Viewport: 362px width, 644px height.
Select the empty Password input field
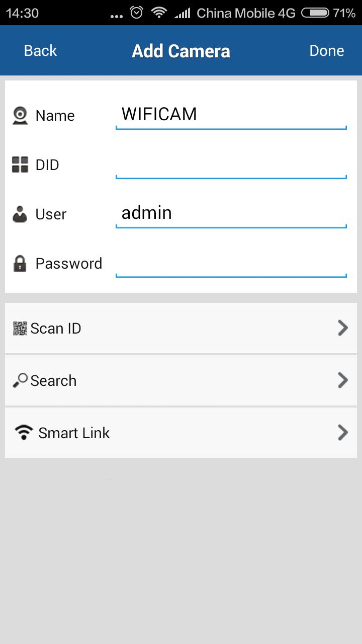point(231,263)
